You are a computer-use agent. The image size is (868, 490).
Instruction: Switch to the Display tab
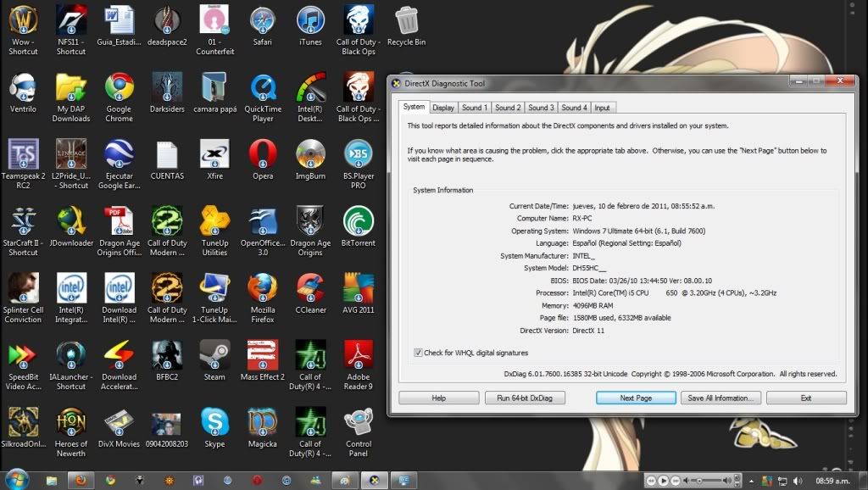point(443,108)
